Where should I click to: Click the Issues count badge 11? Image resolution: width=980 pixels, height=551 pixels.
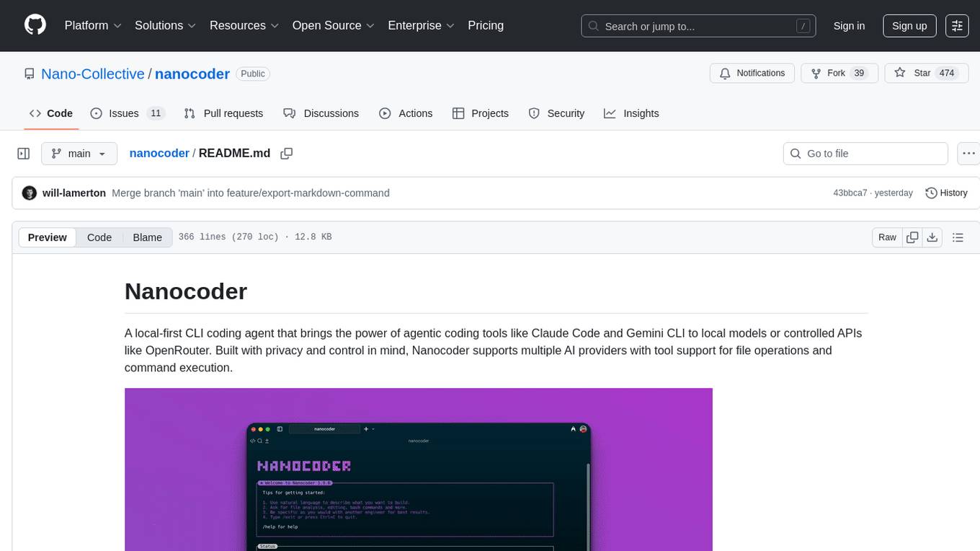pos(156,113)
